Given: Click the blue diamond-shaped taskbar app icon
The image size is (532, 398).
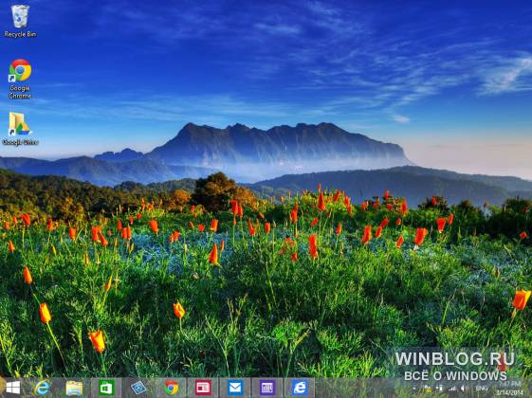Looking at the screenshot, I should tap(138, 388).
